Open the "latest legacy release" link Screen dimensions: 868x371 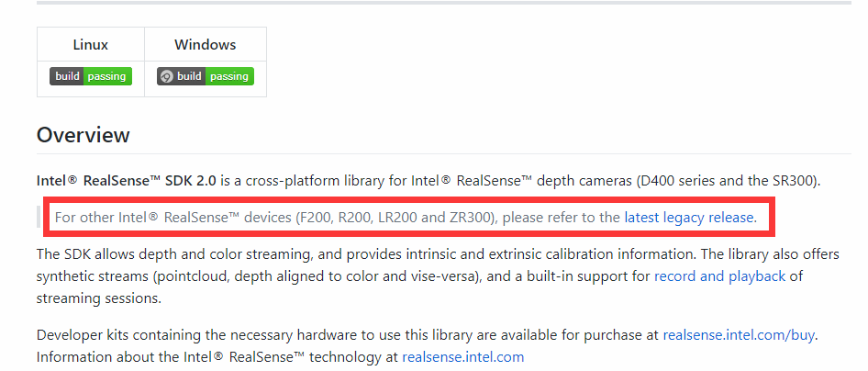tap(689, 218)
